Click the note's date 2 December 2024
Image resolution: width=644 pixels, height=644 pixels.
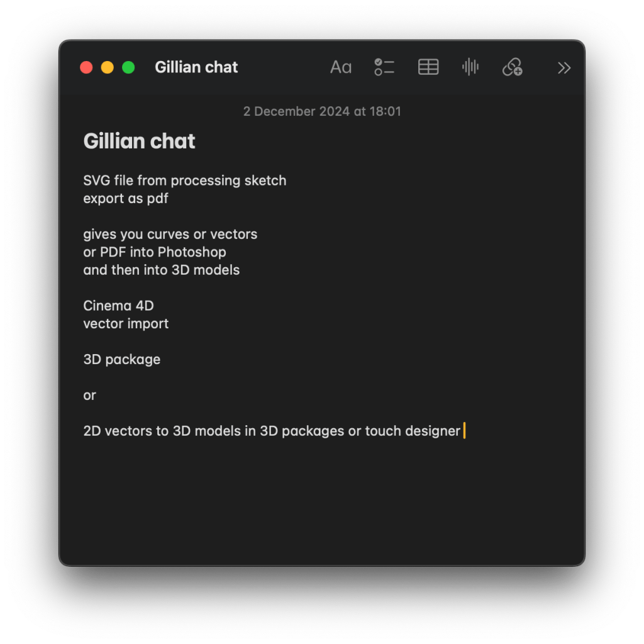click(322, 111)
